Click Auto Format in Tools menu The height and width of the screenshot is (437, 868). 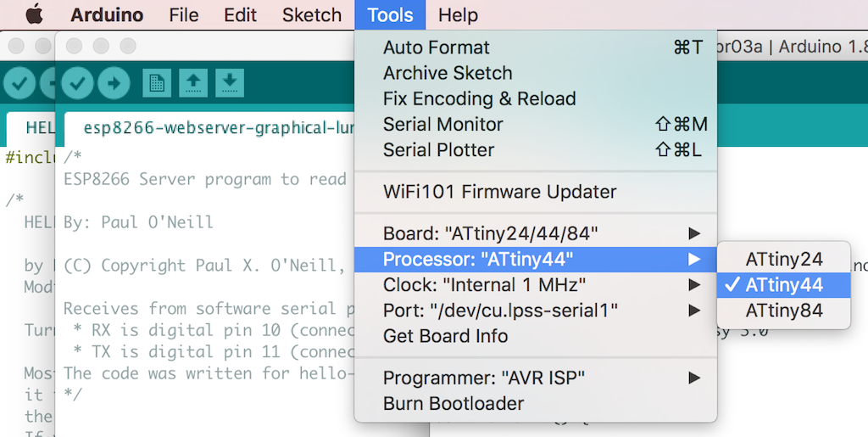tap(437, 48)
